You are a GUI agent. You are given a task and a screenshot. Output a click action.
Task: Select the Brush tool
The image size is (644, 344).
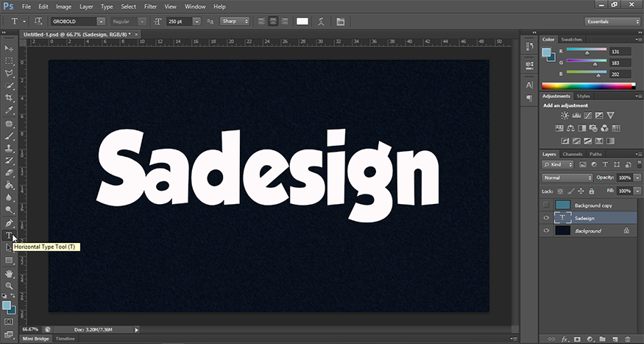tap(9, 136)
